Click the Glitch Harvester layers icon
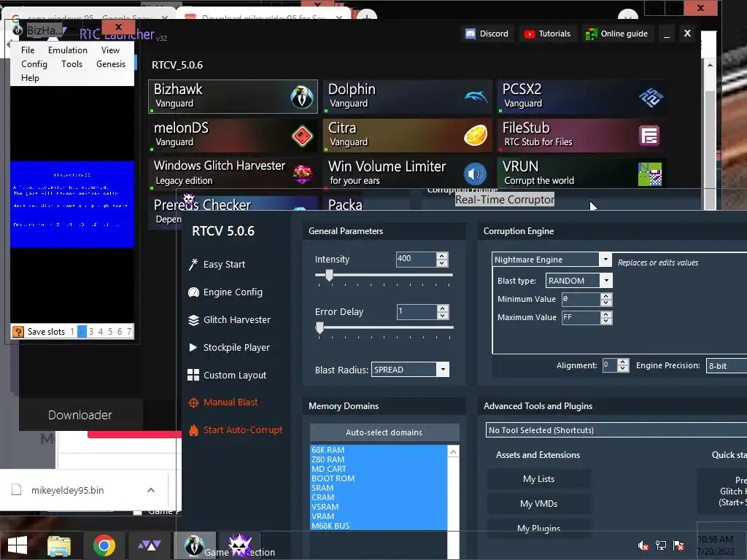Viewport: 747px width, 560px height. coord(193,320)
